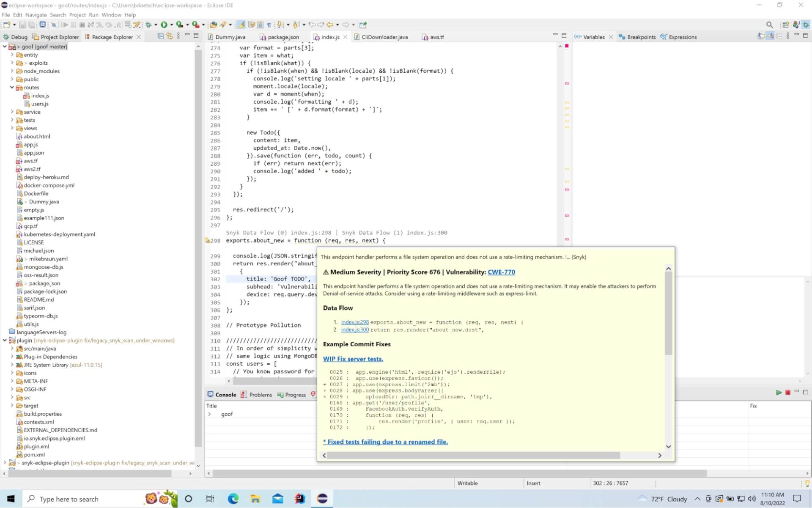Open Package Explorer view menu dots
This screenshot has height=508, width=812.
(x=178, y=36)
